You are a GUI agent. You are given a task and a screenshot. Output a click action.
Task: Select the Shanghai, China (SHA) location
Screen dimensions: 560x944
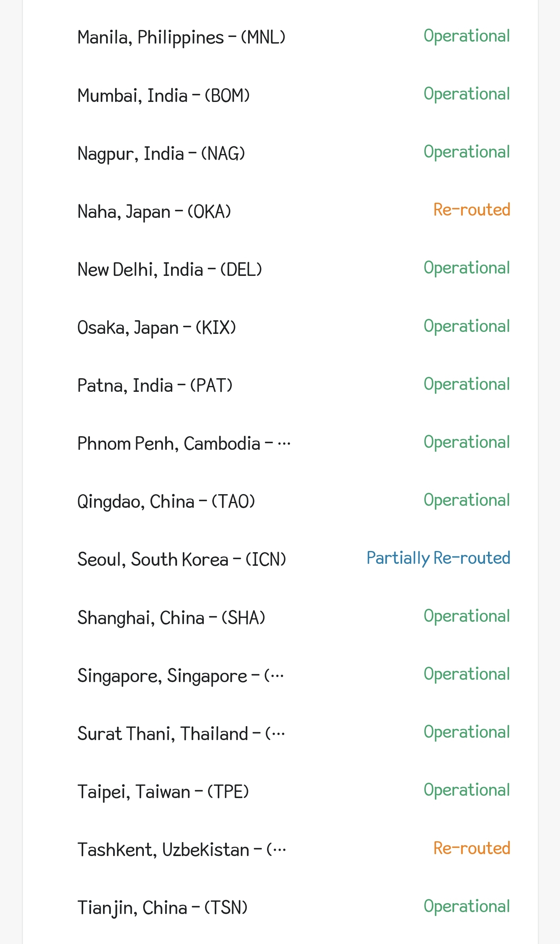pos(171,618)
